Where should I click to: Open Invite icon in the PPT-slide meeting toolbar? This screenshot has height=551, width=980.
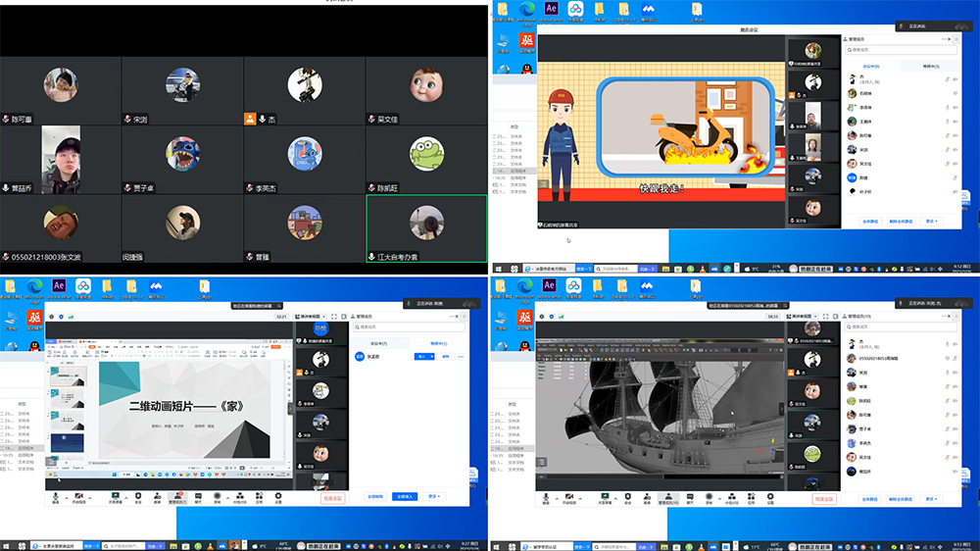point(158,497)
